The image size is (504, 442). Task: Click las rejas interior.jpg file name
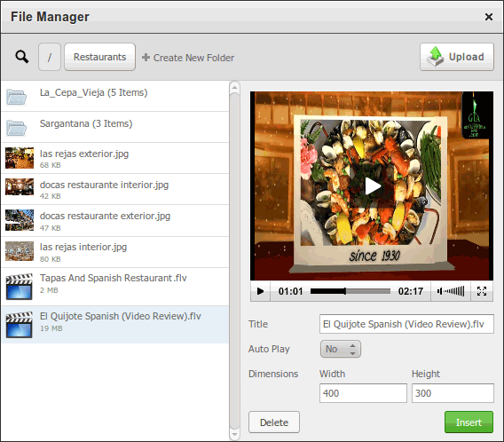click(x=83, y=248)
